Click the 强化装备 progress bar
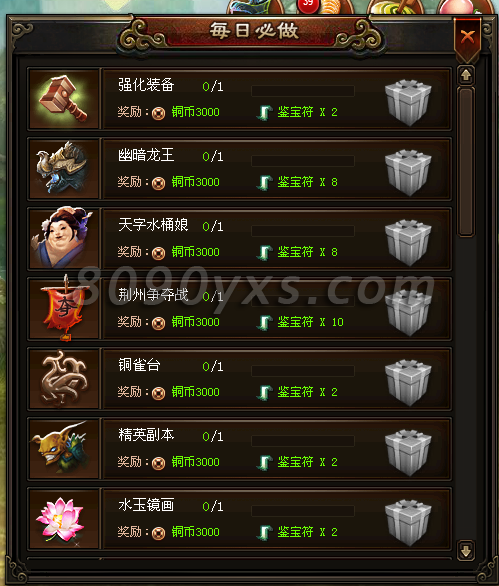499x586 pixels. (303, 91)
